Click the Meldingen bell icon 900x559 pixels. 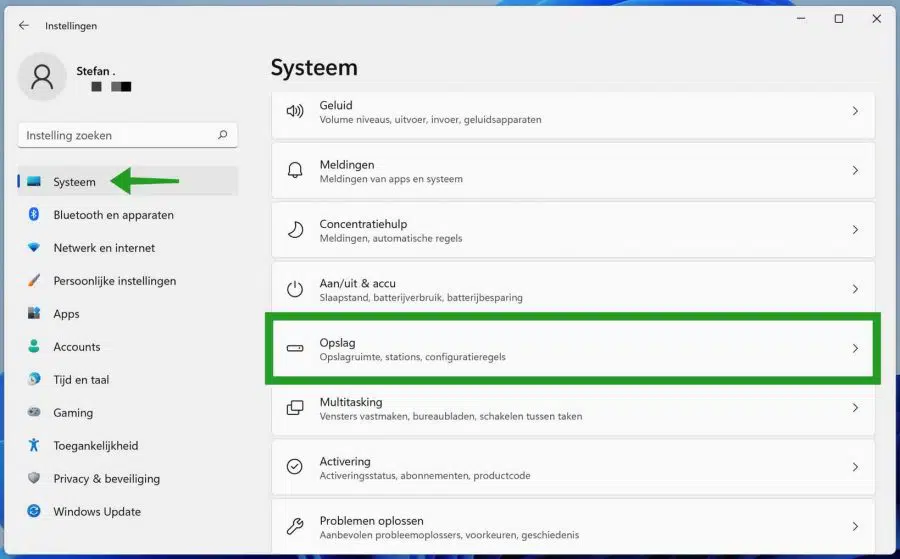tap(295, 170)
